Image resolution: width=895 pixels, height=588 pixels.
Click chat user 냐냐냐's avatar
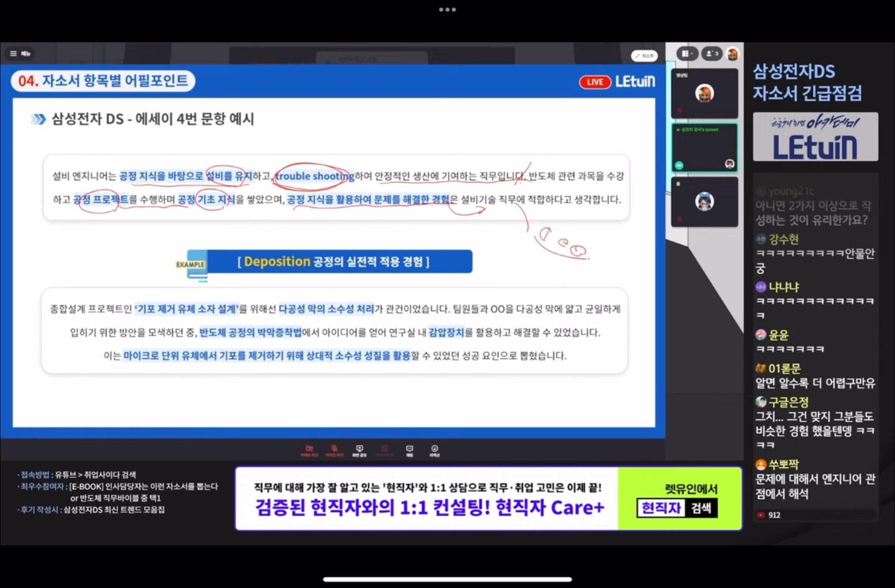tap(761, 287)
